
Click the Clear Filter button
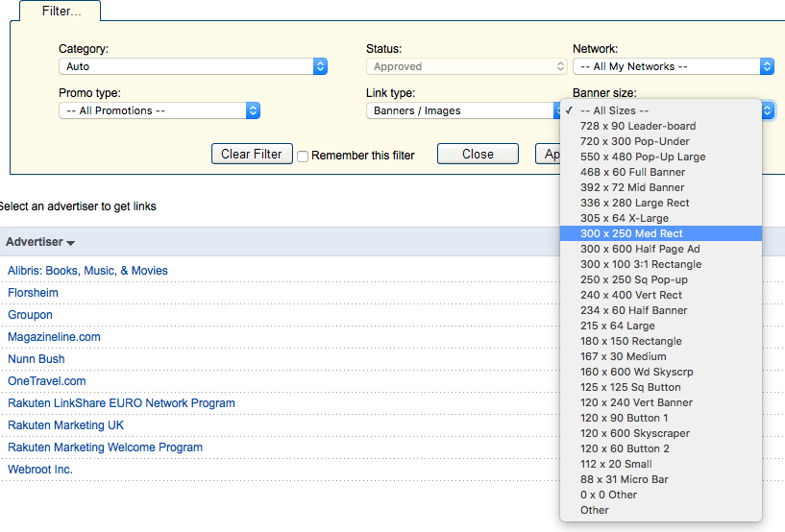pyautogui.click(x=252, y=154)
